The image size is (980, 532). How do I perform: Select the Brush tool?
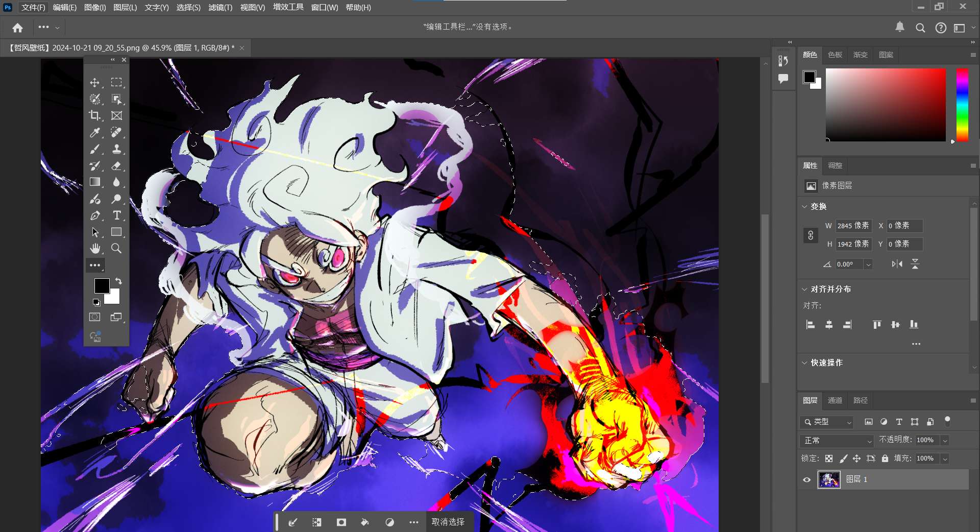click(95, 149)
